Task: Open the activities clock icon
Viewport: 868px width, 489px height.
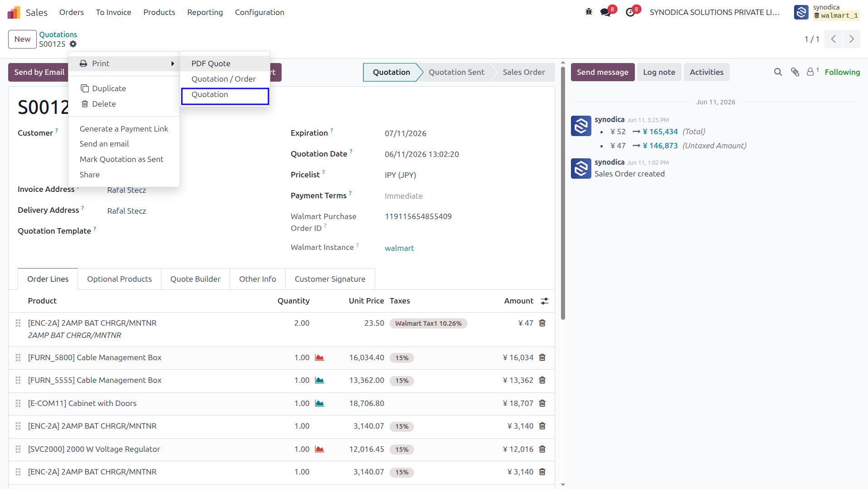Action: (x=630, y=12)
